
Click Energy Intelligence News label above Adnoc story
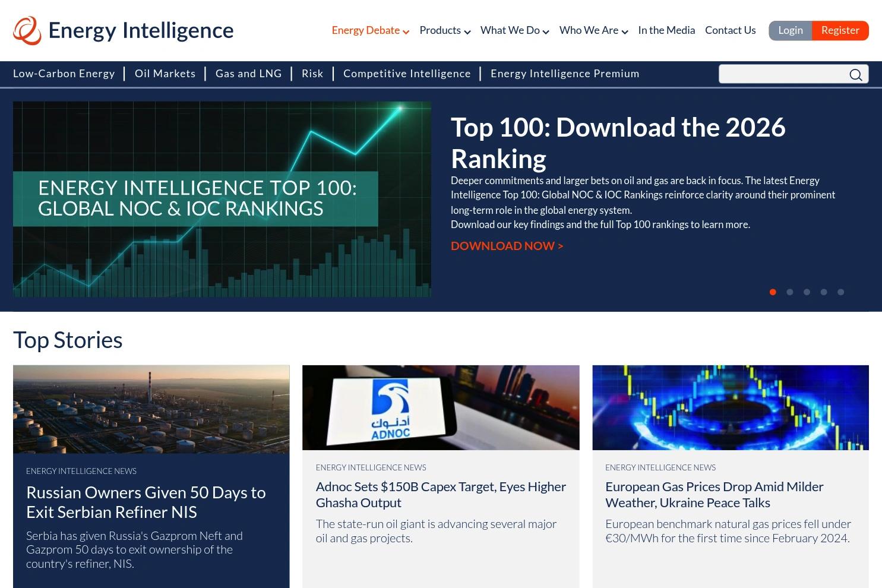(x=371, y=467)
